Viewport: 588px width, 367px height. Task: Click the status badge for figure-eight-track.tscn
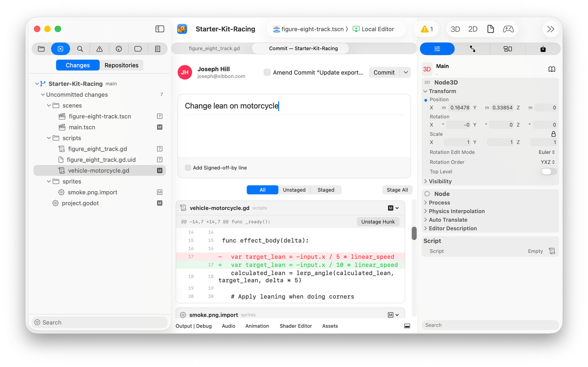coord(160,116)
